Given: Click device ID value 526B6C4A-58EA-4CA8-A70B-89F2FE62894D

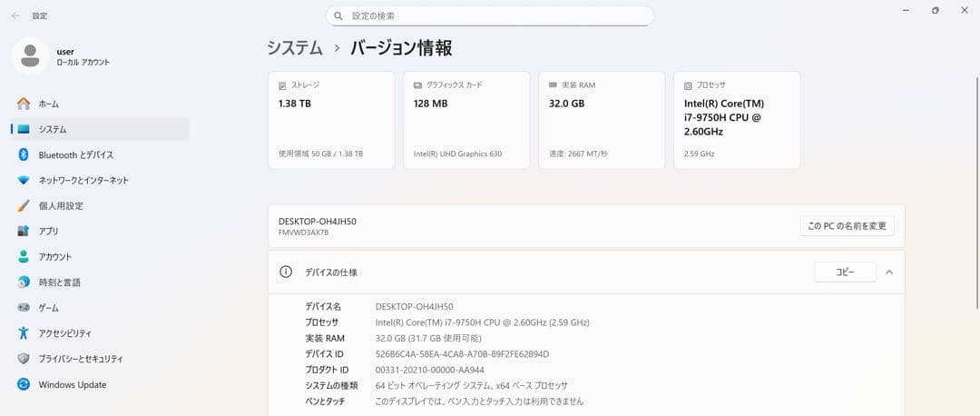Looking at the screenshot, I should [x=462, y=354].
